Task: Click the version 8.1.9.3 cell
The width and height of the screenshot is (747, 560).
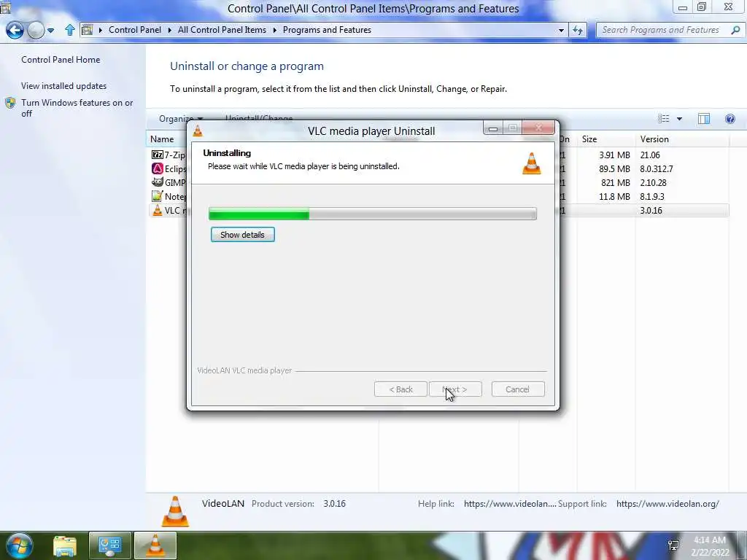Action: click(x=651, y=196)
